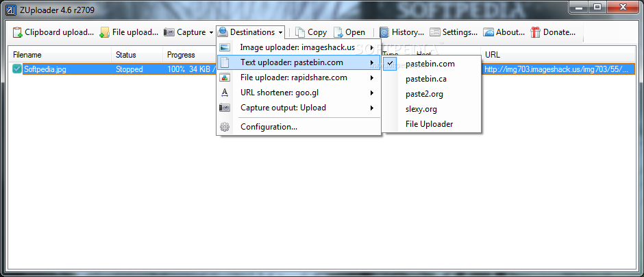This screenshot has height=277, width=644.
Task: Close the ZUploader window
Action: click(x=623, y=7)
